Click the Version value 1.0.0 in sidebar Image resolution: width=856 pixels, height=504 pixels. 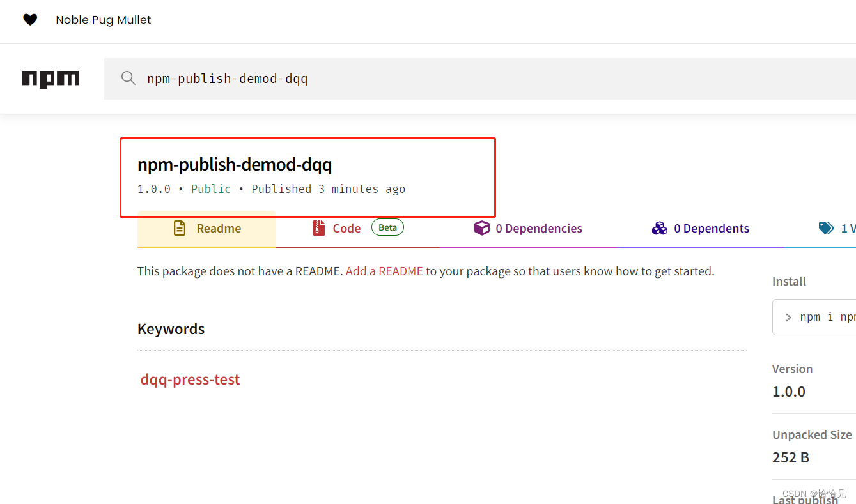789,392
